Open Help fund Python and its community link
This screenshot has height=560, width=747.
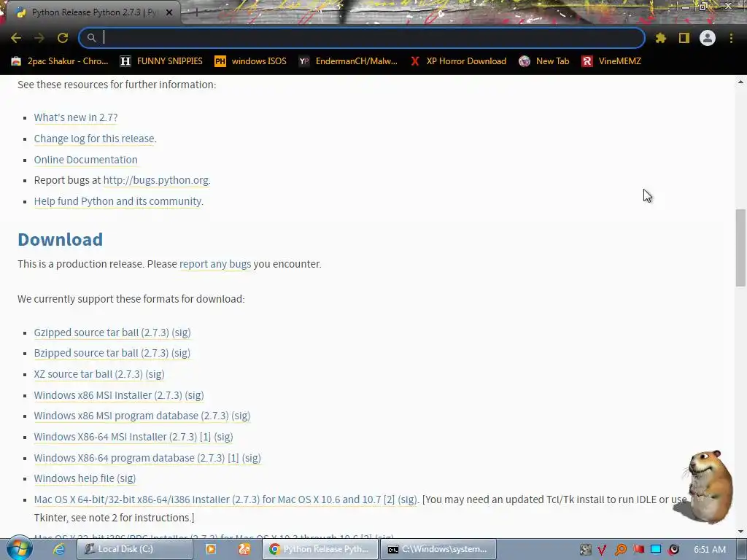click(117, 201)
